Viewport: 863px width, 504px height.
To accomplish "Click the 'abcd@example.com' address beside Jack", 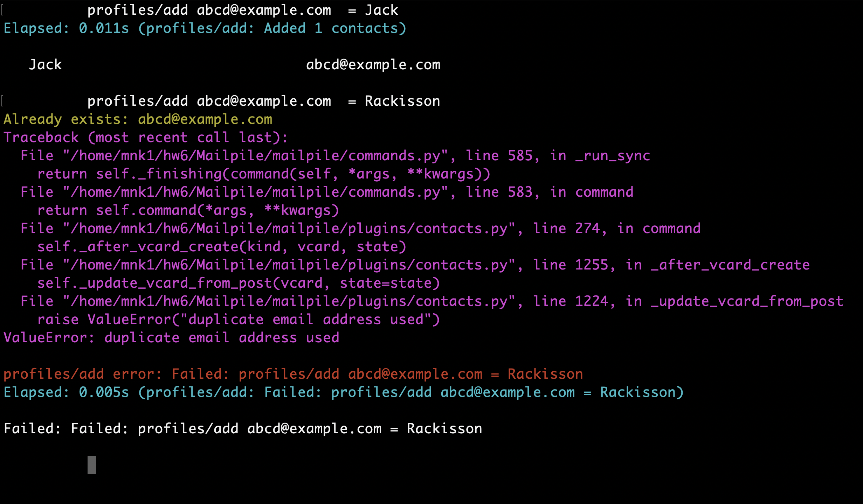I will pyautogui.click(x=373, y=65).
